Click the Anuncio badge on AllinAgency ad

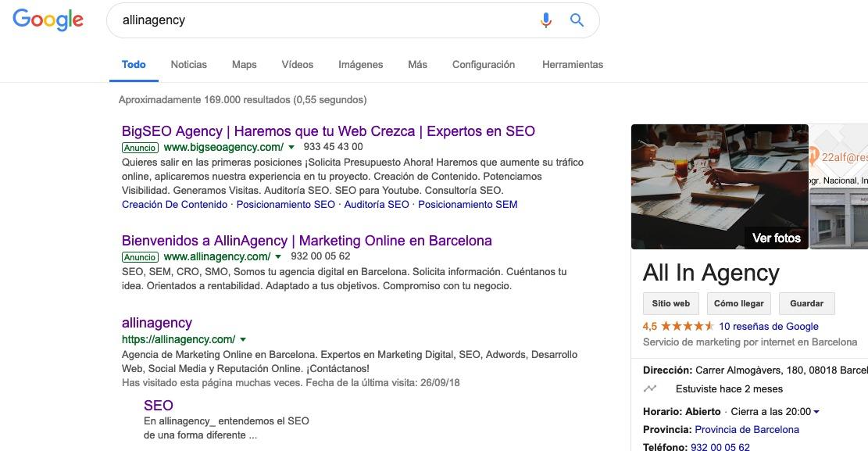pyautogui.click(x=140, y=257)
